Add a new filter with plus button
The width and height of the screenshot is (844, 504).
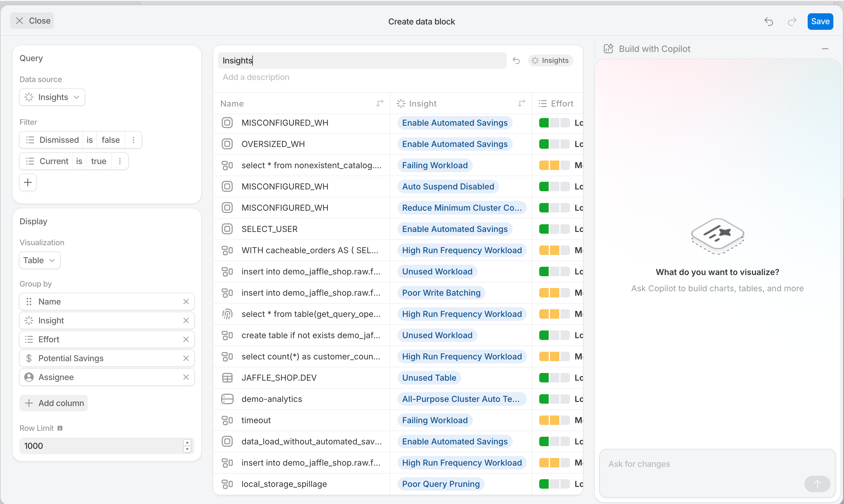point(28,182)
